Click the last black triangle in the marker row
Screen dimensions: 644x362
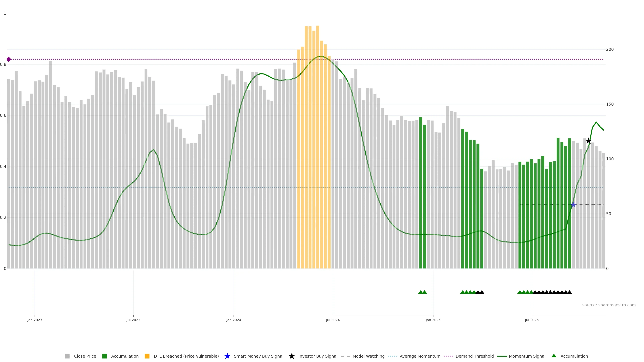(570, 292)
